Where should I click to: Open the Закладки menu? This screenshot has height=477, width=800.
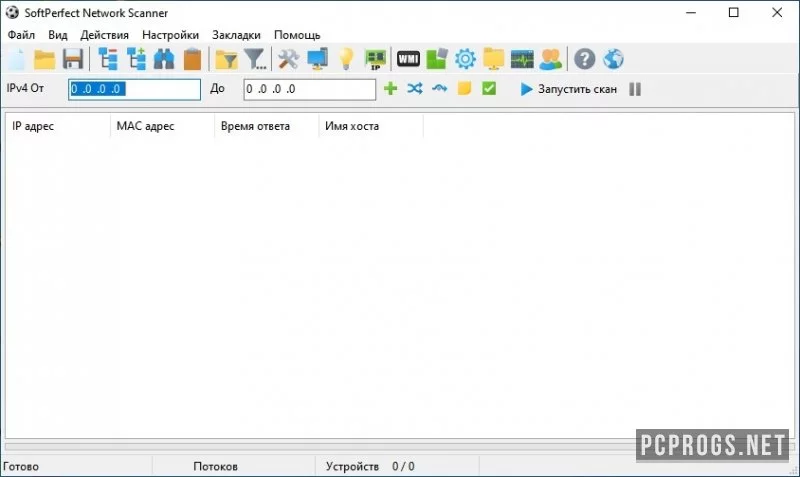coord(236,35)
